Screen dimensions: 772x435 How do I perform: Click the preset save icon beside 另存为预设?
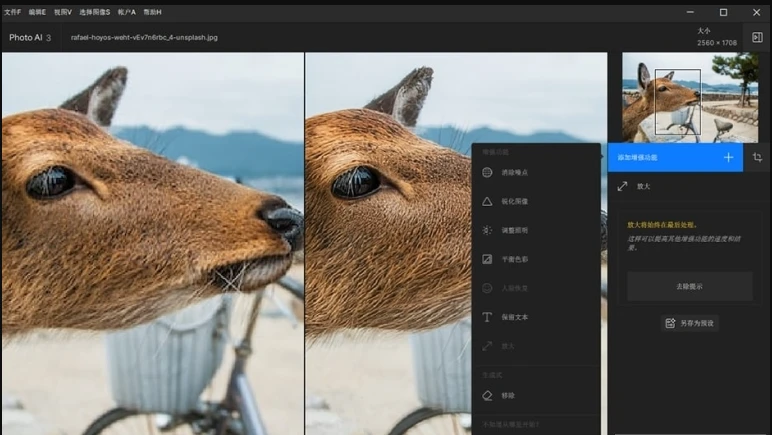[670, 323]
